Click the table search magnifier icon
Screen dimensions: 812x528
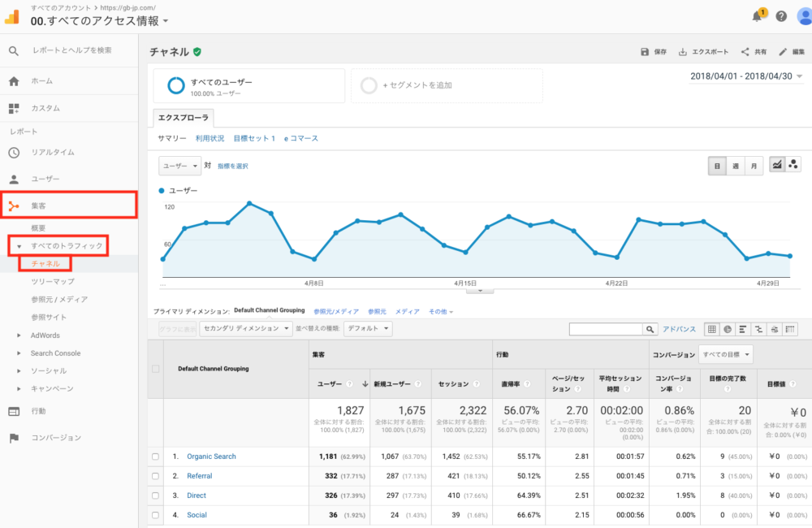click(650, 329)
